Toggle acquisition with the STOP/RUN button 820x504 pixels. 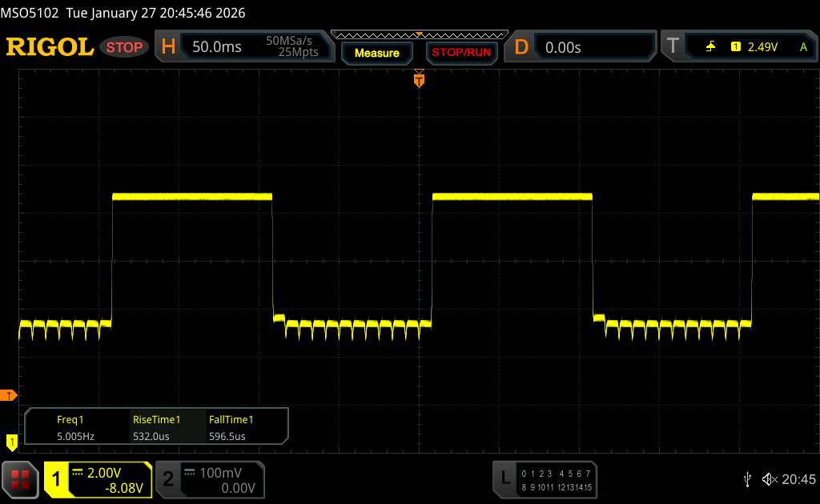[460, 53]
